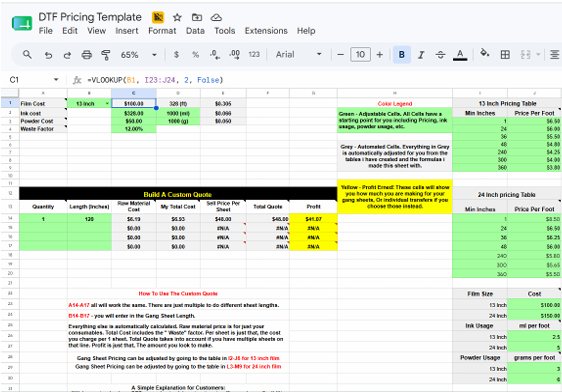Select the Ink cost $328.00 cell

pos(134,113)
